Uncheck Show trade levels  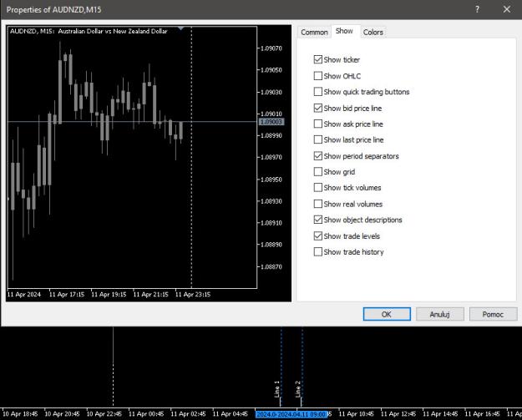click(x=318, y=236)
